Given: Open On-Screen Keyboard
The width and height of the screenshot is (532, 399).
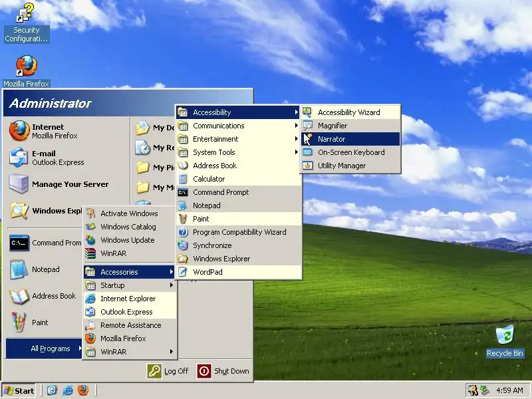Looking at the screenshot, I should [350, 152].
